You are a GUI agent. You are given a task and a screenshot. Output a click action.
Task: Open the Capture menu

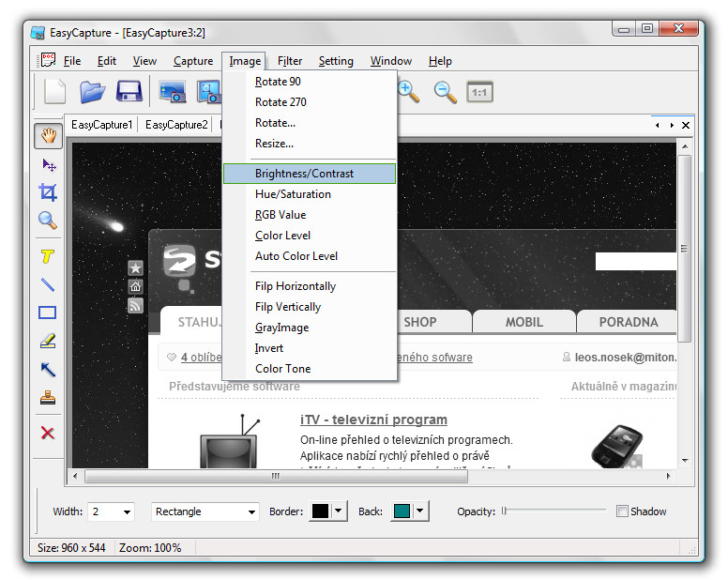(x=193, y=61)
